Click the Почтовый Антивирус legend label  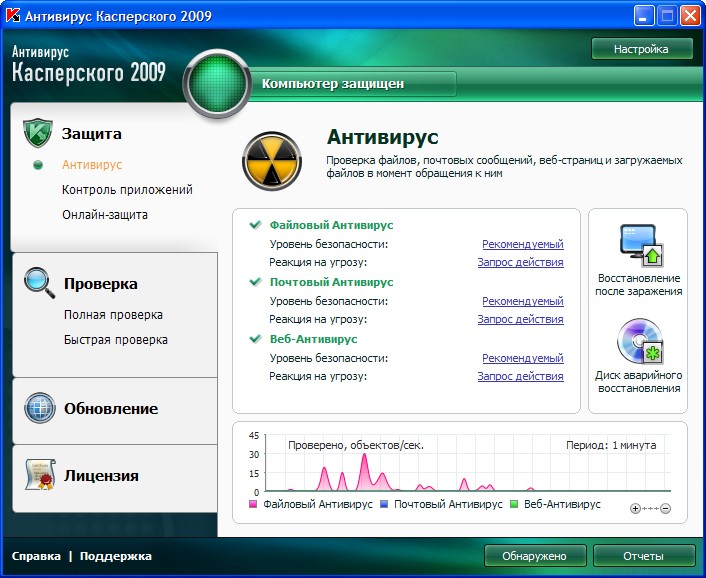click(448, 504)
